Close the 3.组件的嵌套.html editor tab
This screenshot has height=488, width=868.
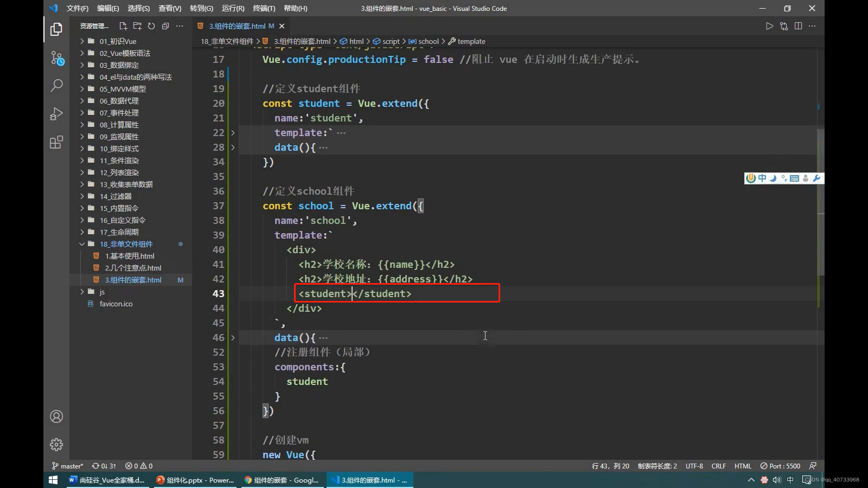[282, 26]
